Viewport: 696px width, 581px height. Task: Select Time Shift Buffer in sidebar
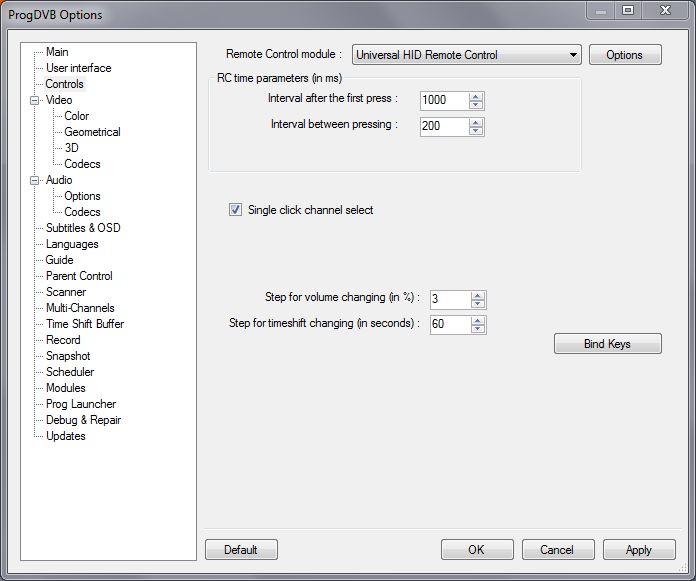click(x=85, y=324)
